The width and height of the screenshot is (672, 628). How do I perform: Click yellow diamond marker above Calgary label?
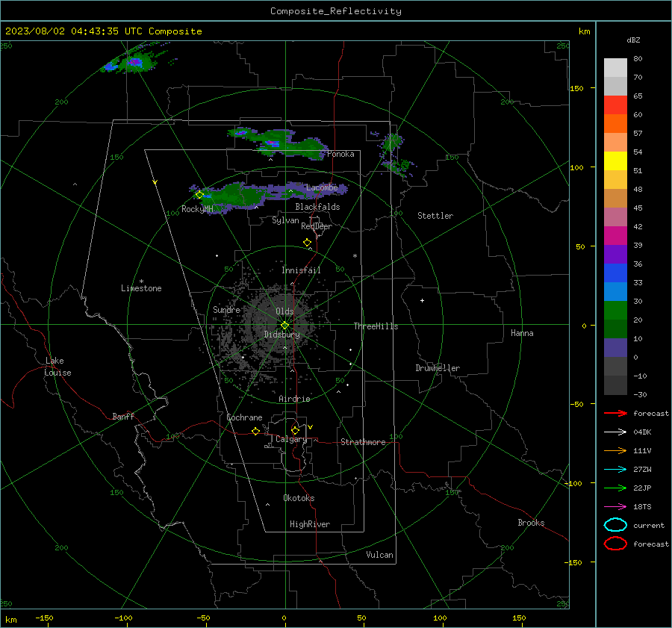295,430
